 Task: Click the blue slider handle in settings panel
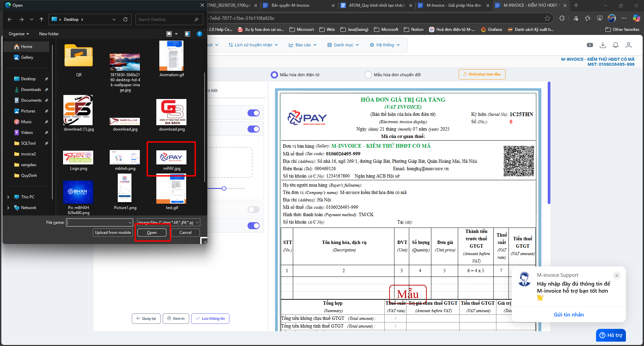point(224,188)
